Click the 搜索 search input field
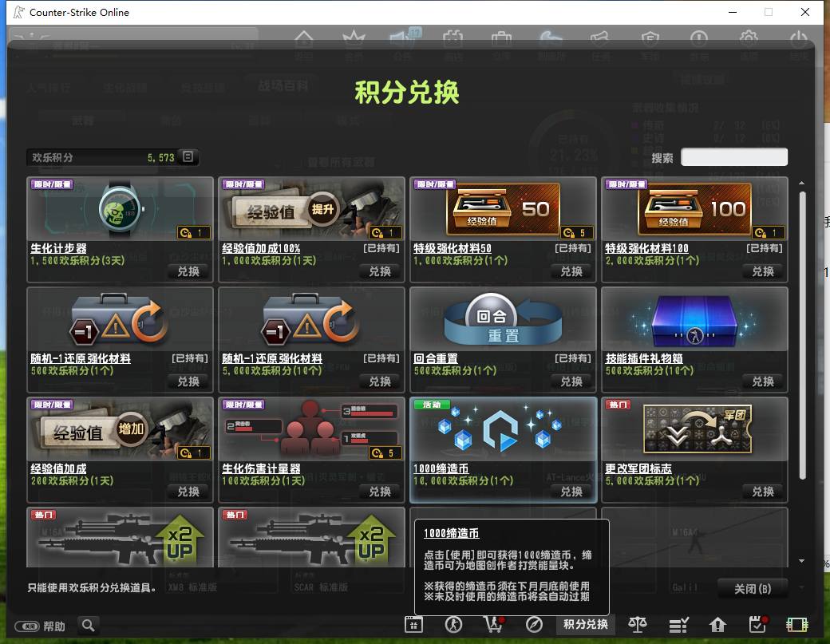The height and width of the screenshot is (644, 830). pos(733,157)
